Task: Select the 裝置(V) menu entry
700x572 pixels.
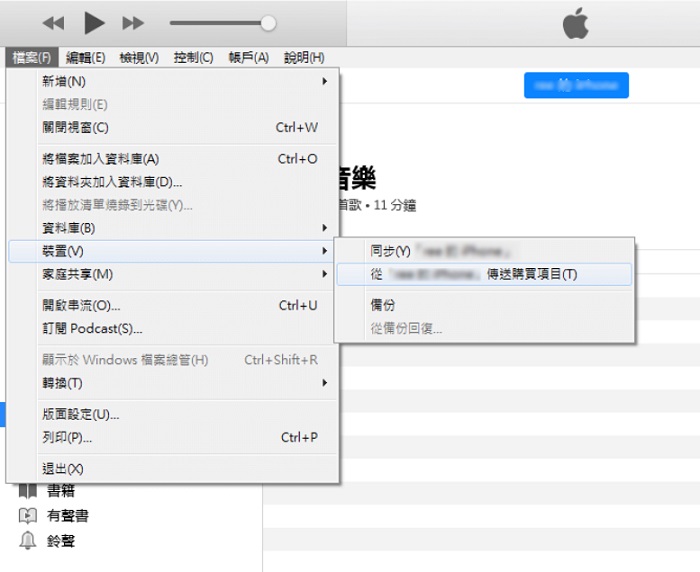Action: (171, 251)
